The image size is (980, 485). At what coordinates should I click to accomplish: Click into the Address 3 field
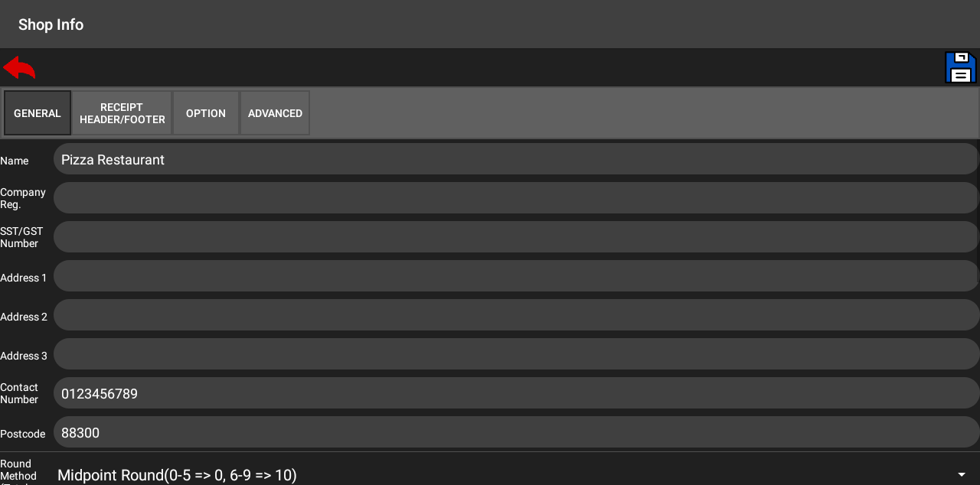click(x=515, y=354)
